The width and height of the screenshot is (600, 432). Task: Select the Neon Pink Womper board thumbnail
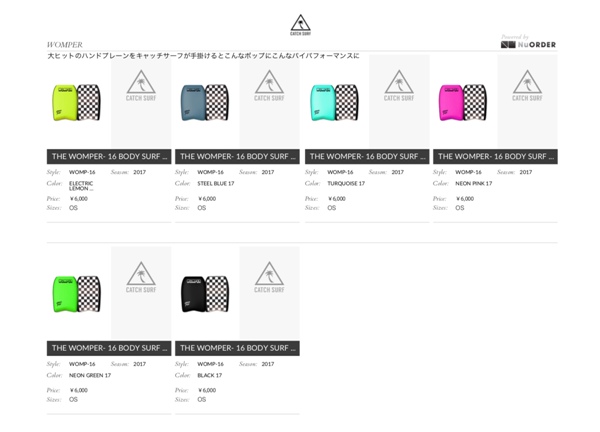pos(463,103)
